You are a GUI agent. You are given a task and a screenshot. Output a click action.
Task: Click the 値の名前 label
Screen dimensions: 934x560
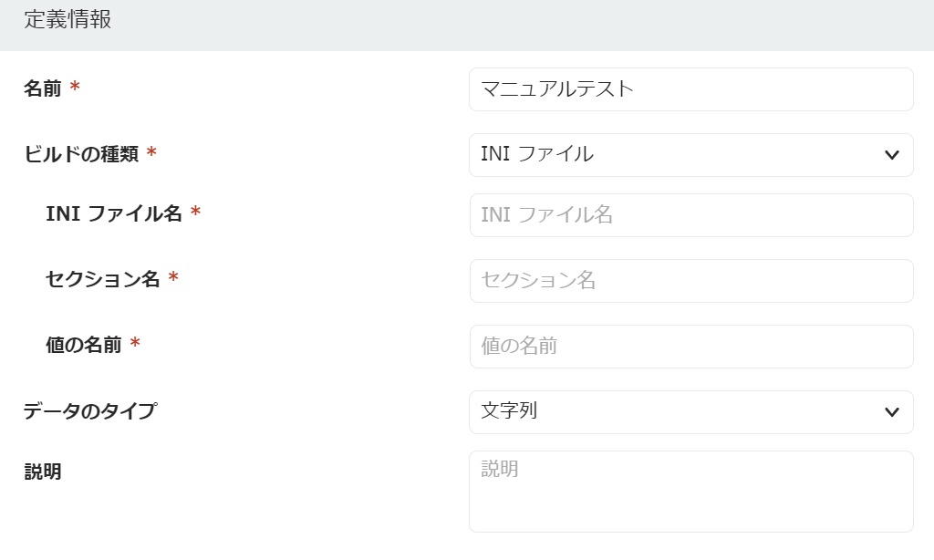83,345
